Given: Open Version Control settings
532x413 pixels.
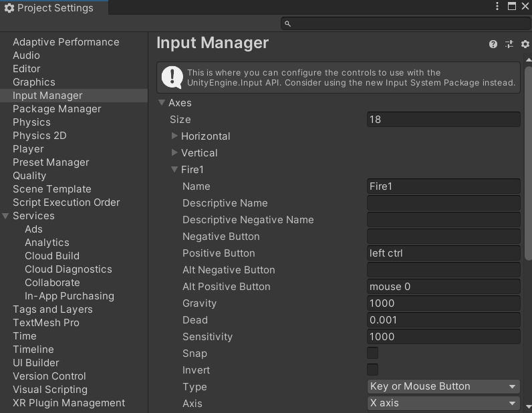Looking at the screenshot, I should coord(49,376).
